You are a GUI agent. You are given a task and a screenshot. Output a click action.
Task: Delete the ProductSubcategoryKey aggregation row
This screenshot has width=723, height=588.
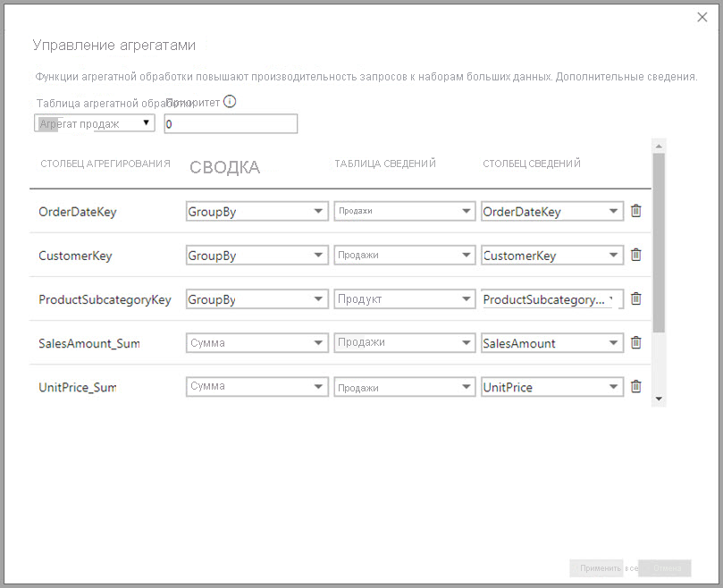(635, 298)
